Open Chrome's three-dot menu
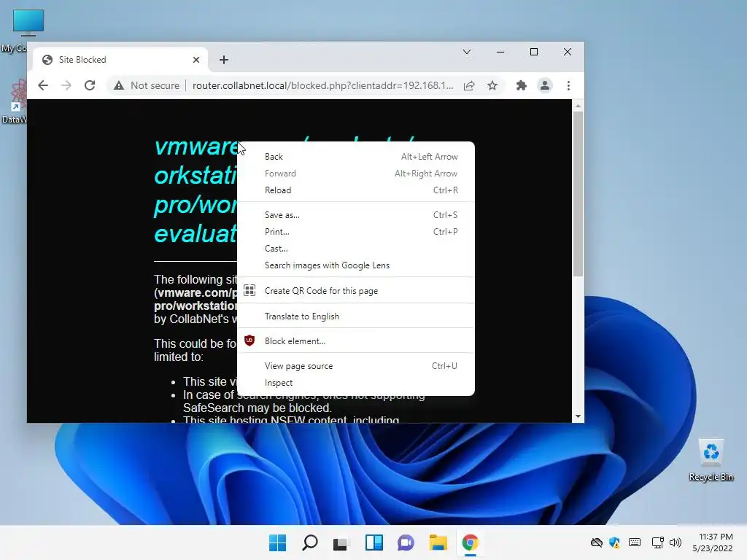 pos(568,86)
